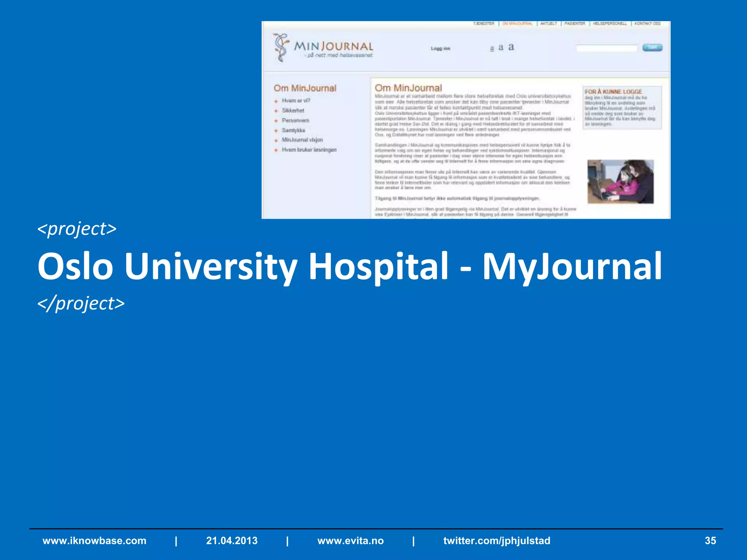The width and height of the screenshot is (747, 560).
Task: Select the largest font size 'a'
Action: (511, 47)
